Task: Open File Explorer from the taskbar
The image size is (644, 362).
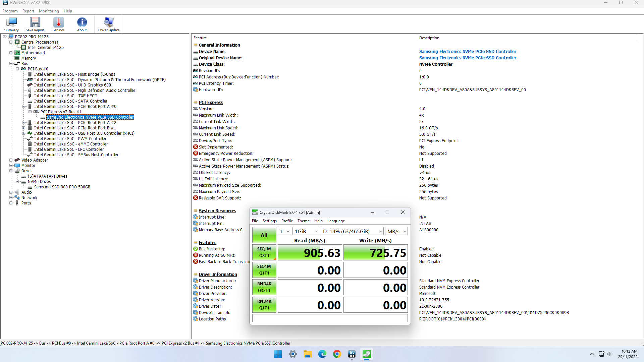Action: point(307,354)
